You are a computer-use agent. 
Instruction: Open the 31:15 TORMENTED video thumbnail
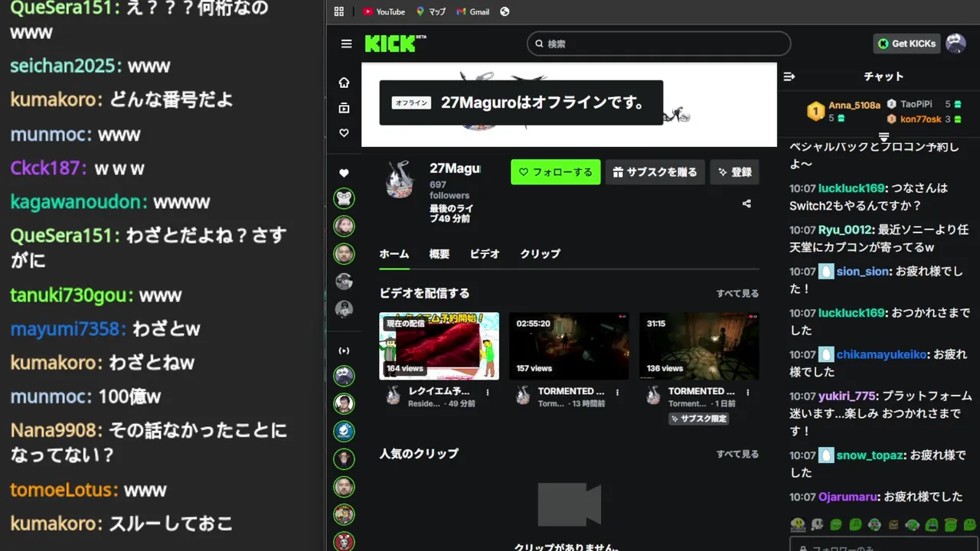click(699, 346)
